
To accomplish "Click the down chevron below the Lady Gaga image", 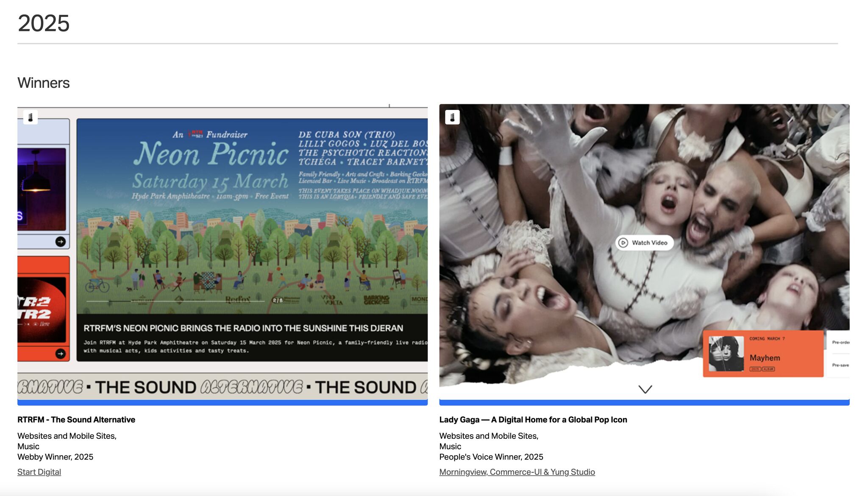I will [x=645, y=389].
